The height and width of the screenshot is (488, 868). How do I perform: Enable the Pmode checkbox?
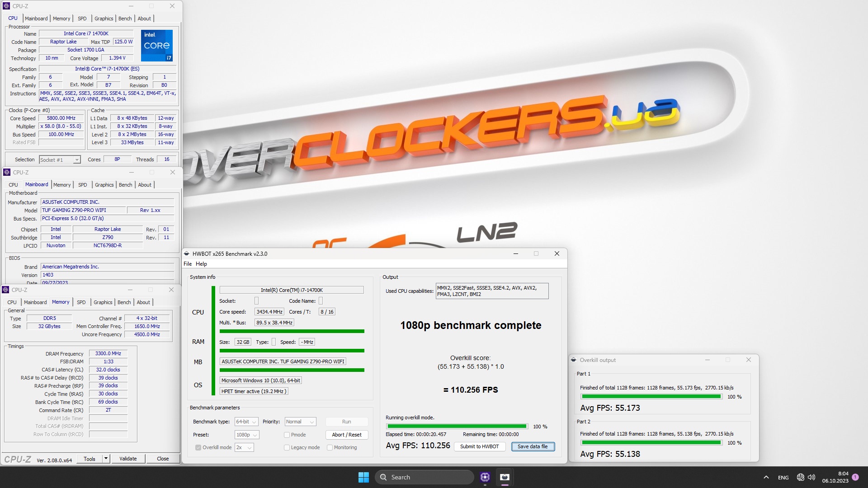tap(287, 435)
